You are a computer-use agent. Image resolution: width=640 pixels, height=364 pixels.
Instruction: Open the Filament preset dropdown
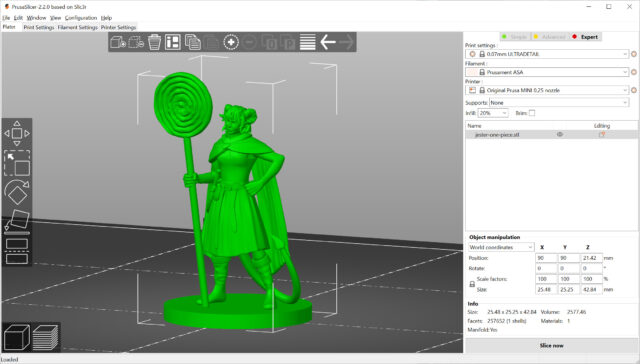click(x=547, y=72)
